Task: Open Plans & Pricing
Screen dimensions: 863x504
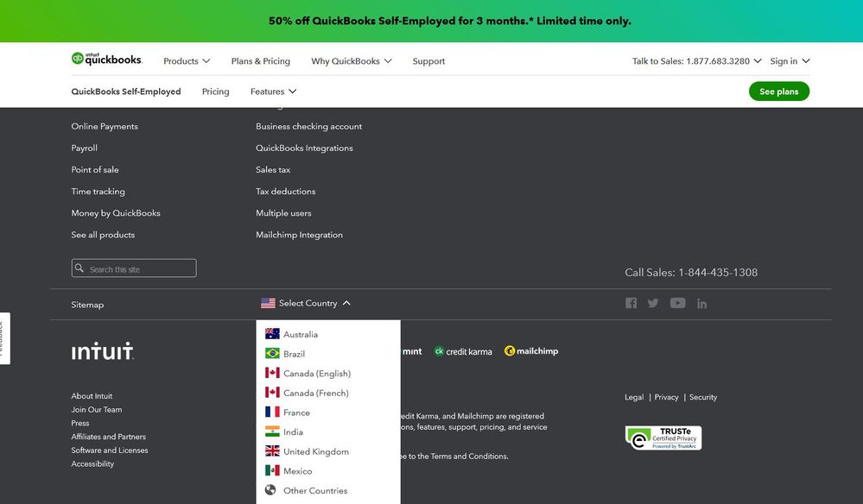Action: pos(260,61)
